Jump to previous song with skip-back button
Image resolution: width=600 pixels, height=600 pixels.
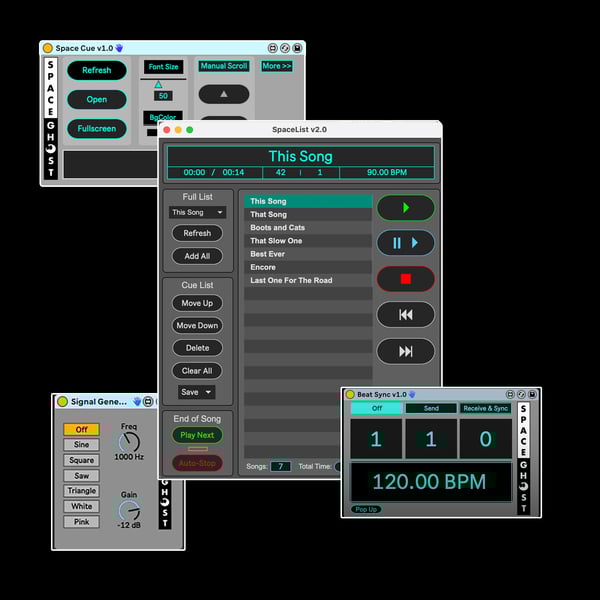click(x=406, y=315)
